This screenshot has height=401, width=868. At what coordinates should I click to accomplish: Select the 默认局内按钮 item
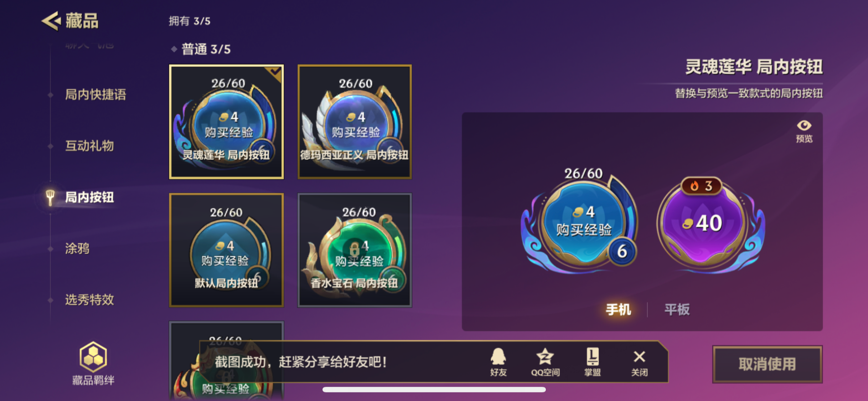(226, 250)
